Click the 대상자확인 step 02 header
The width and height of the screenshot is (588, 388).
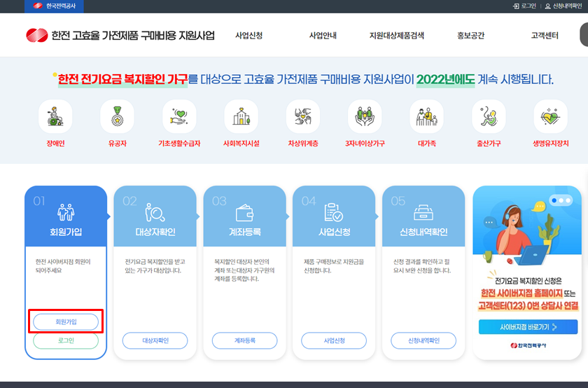pos(155,216)
